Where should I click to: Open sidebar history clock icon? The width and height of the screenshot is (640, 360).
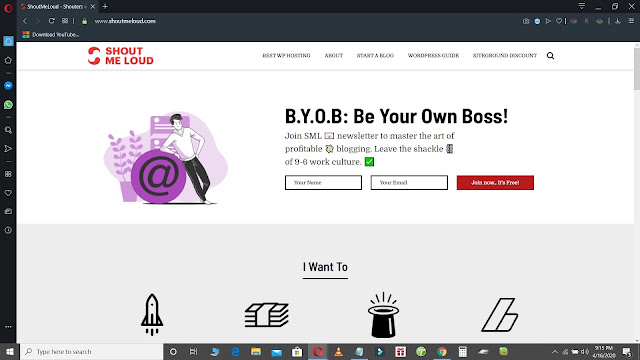[x=8, y=230]
